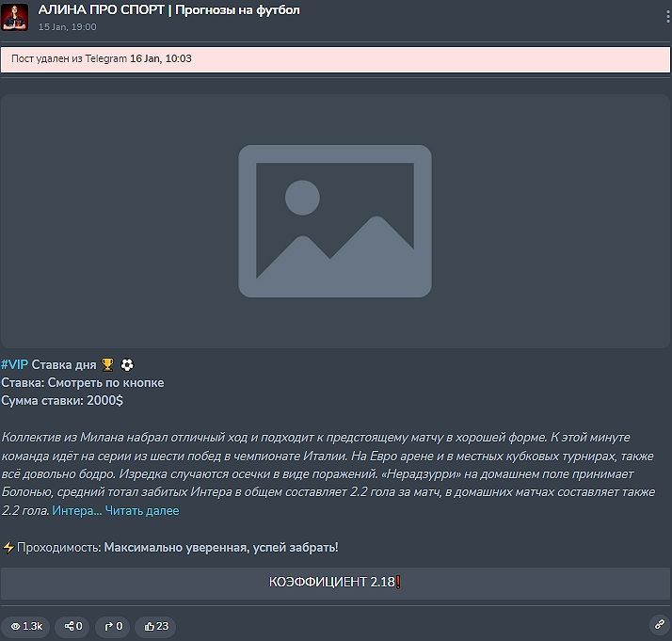
Task: Open the post image placeholder
Action: (335, 220)
